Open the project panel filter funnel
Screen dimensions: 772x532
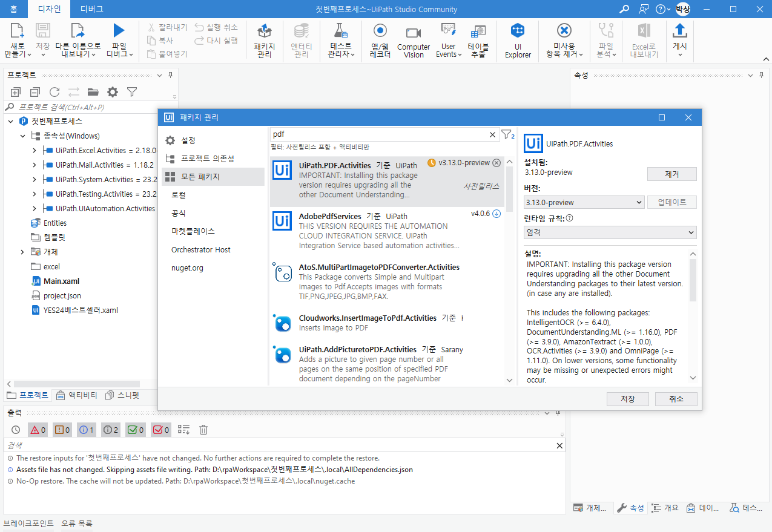pos(132,92)
